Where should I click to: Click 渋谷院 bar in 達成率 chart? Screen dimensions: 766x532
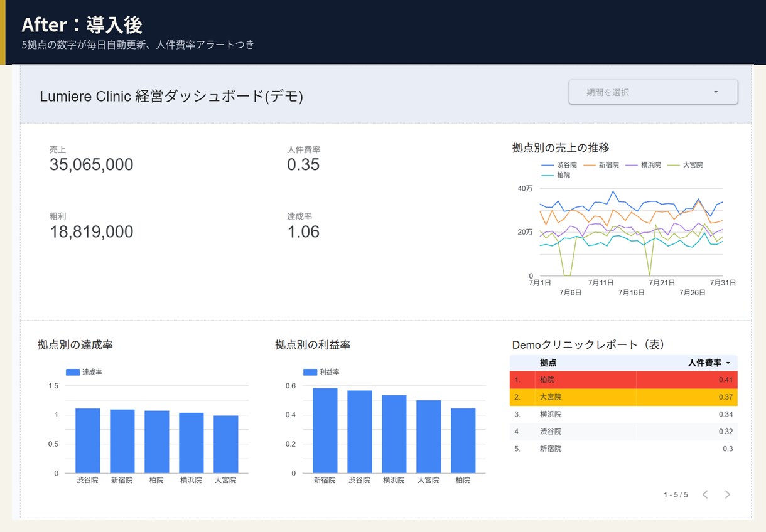click(x=88, y=440)
